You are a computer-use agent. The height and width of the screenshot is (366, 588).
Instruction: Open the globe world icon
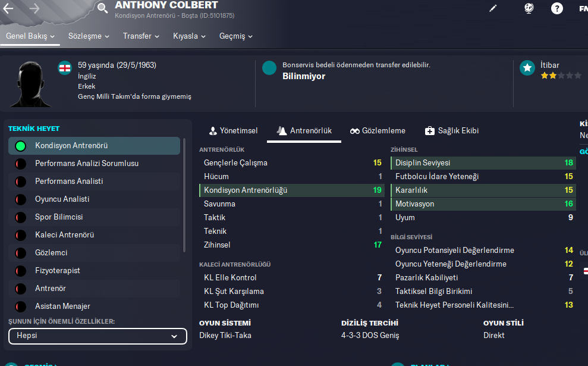(x=529, y=8)
